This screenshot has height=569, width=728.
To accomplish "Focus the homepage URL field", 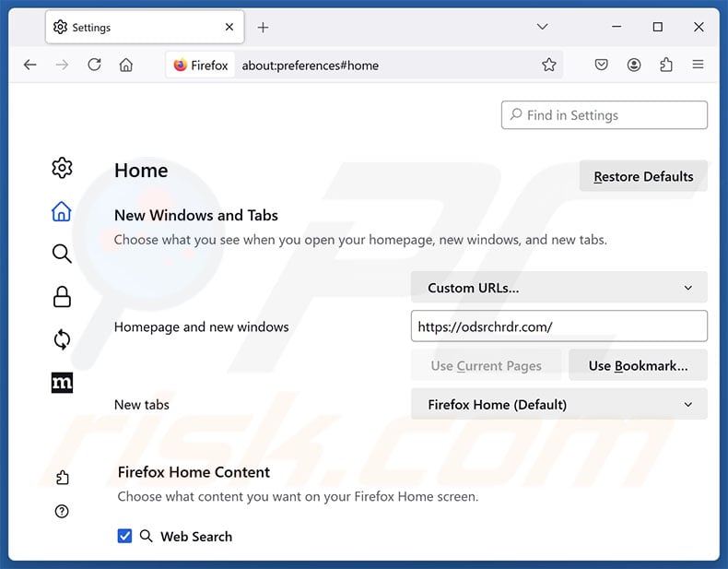I will tap(559, 326).
